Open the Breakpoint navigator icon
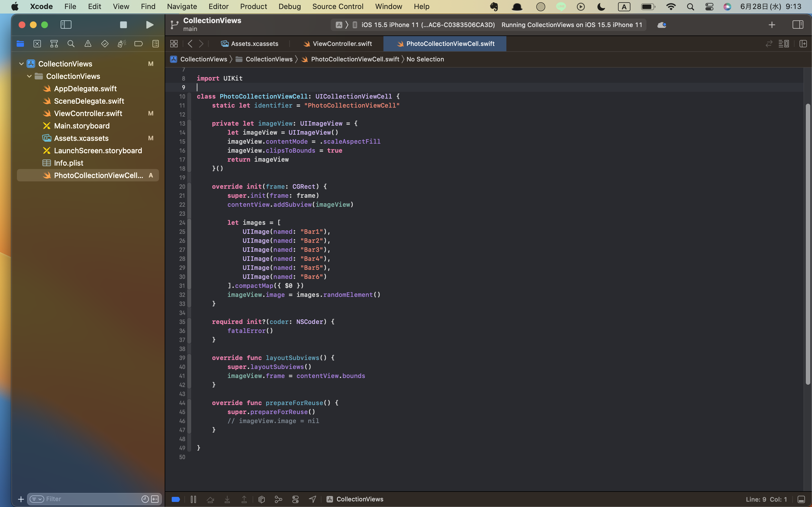The height and width of the screenshot is (507, 812). tap(138, 44)
